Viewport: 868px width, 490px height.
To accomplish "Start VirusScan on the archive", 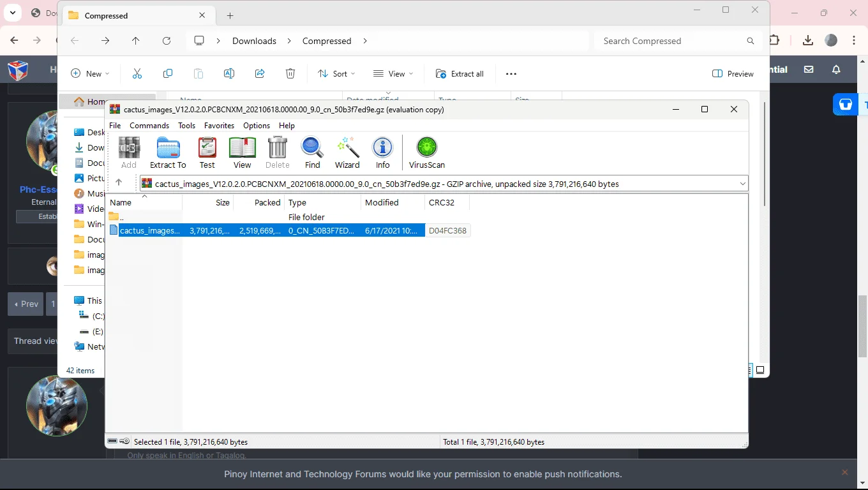I will 427,153.
